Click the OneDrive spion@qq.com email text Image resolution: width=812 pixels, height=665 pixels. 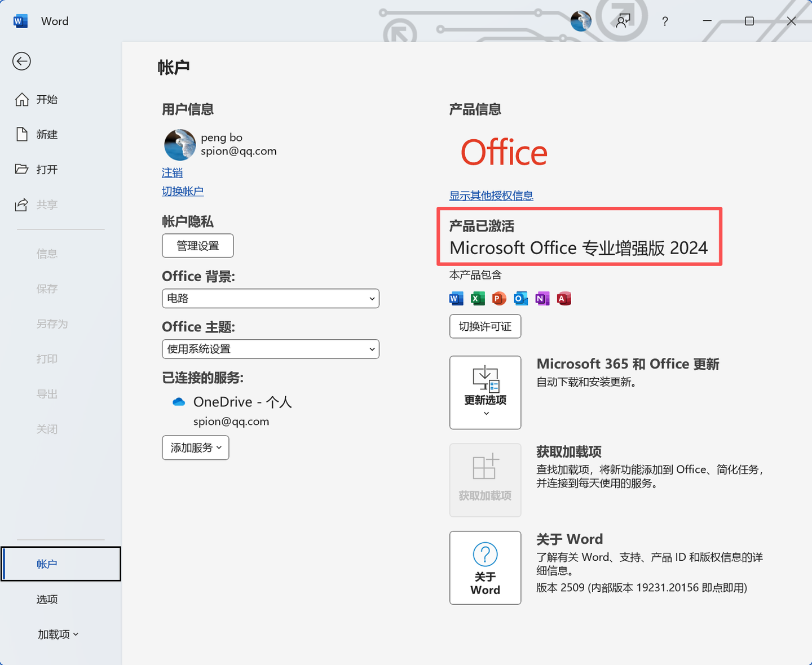231,422
